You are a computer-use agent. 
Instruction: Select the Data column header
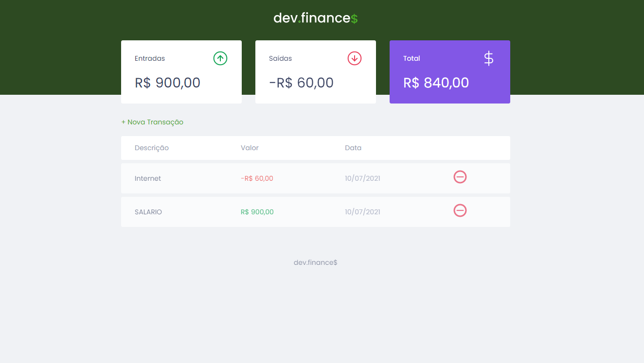pos(353,148)
